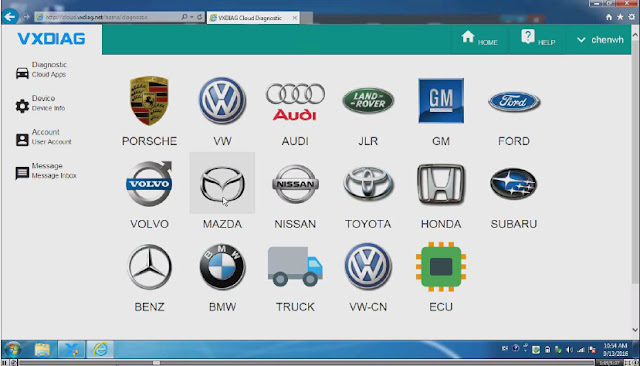Go back with the browser back arrow
Screen dimensions: 640x366
[10, 17]
